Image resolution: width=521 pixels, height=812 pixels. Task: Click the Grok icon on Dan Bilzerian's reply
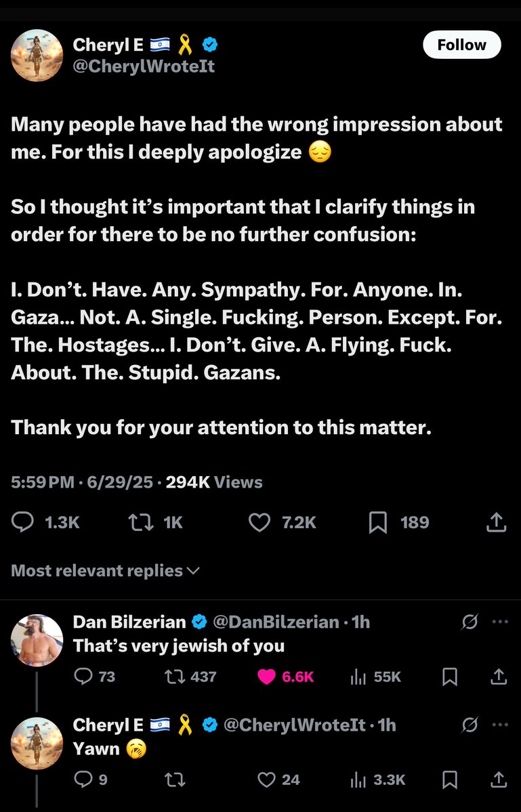(x=469, y=622)
